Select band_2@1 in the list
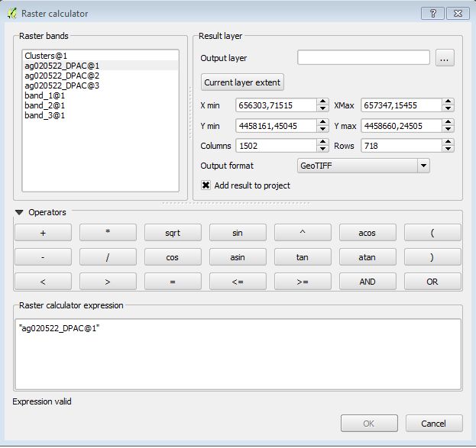476x448 pixels. click(x=101, y=105)
